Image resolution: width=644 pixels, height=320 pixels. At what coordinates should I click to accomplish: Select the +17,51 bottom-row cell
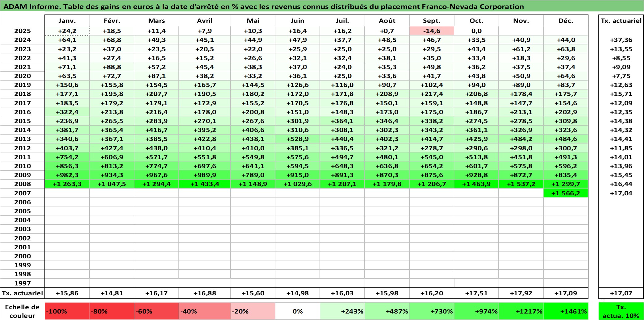476,293
